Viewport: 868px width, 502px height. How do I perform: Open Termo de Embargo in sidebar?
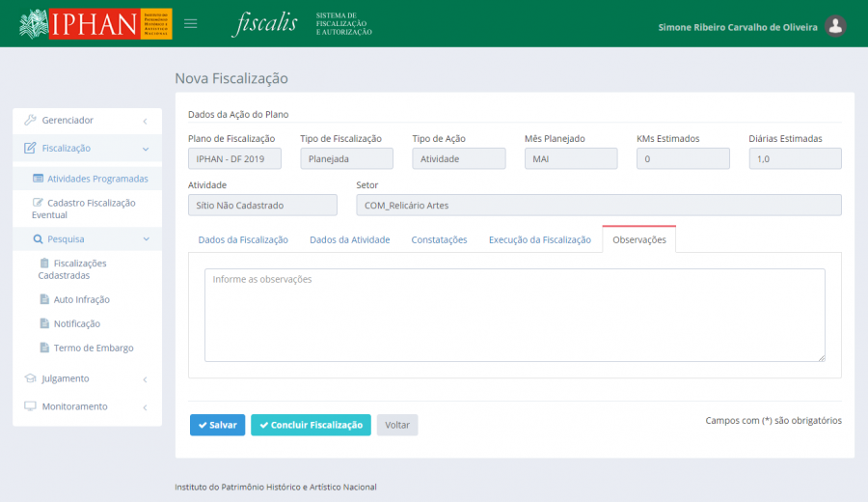click(x=93, y=348)
